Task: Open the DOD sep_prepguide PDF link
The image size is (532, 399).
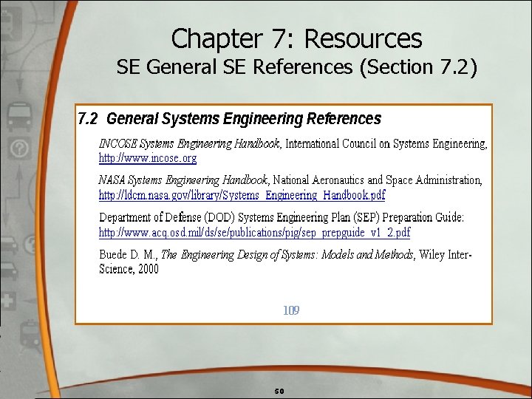Action: (254, 233)
